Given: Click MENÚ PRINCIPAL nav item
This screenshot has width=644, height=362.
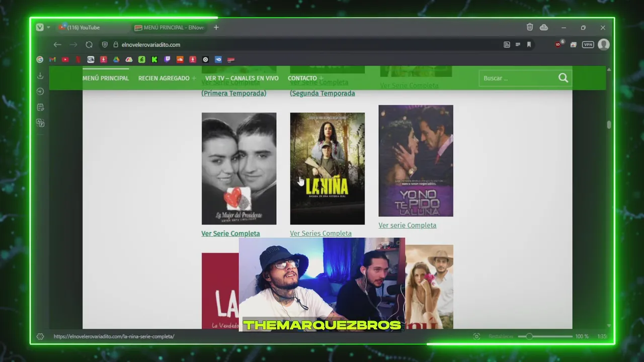Looking at the screenshot, I should pos(106,78).
